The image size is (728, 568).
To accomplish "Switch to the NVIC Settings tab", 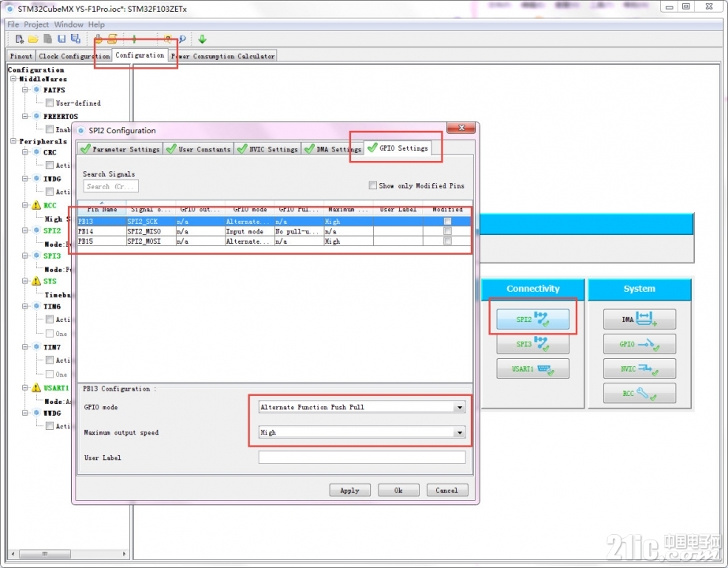I will tap(268, 149).
